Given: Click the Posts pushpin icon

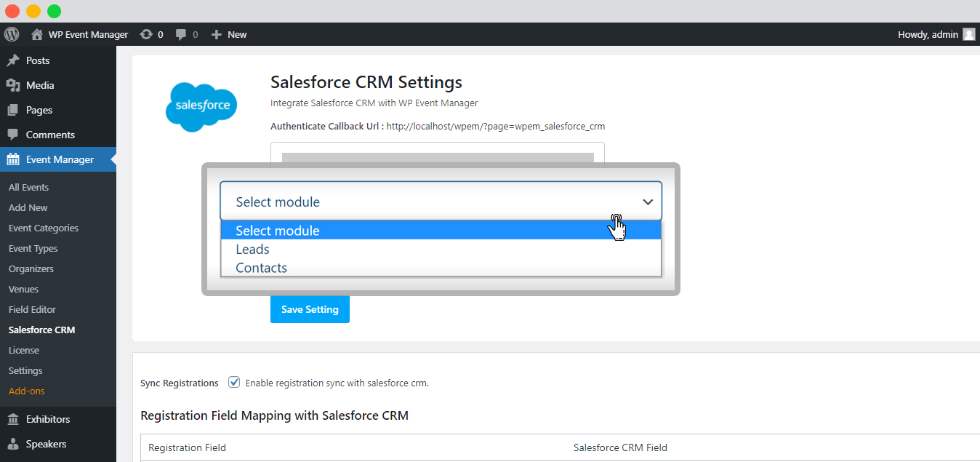Looking at the screenshot, I should [13, 60].
